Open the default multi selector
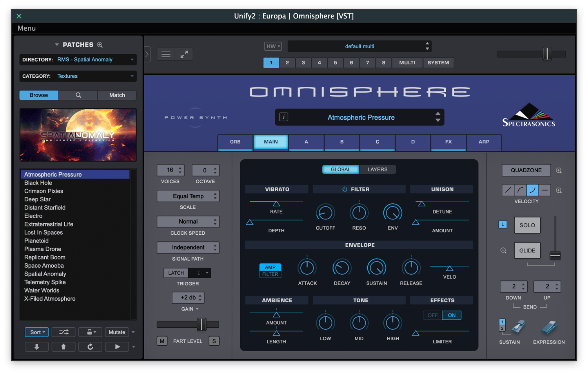Screen dimensions: 588x374 tap(359, 46)
